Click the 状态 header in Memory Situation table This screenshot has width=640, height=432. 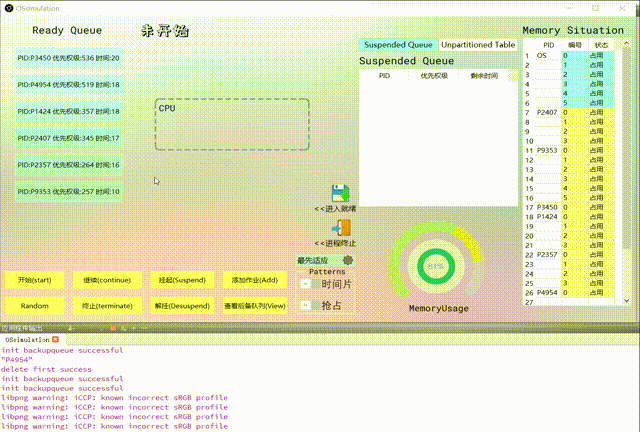pyautogui.click(x=601, y=45)
